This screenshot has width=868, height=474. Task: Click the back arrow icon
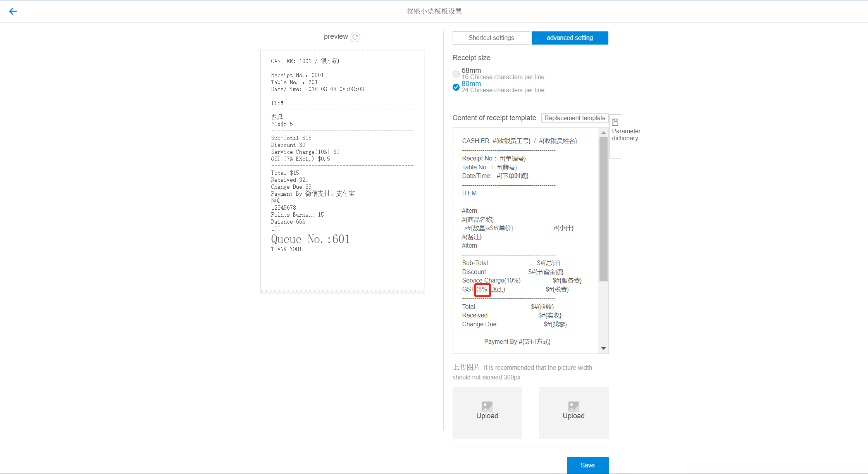(13, 11)
